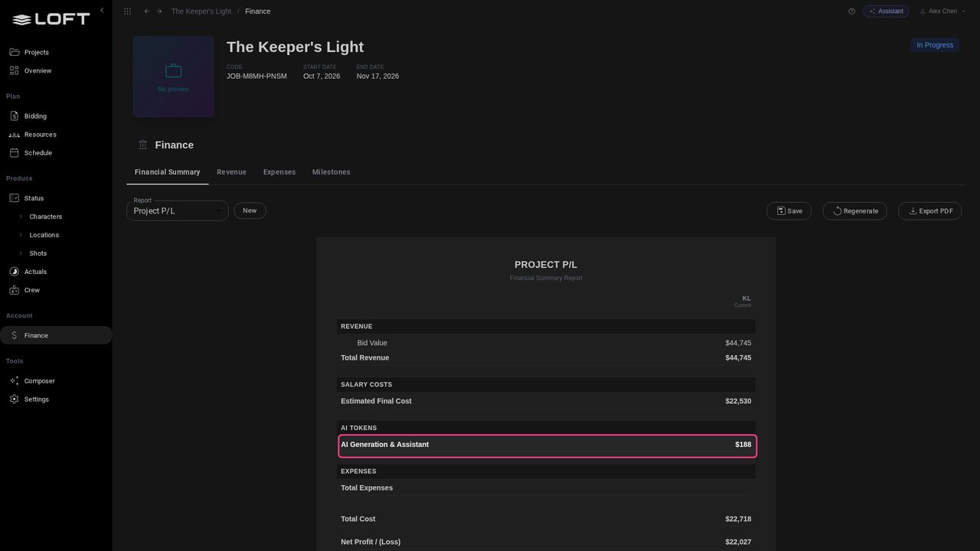Screen dimensions: 980x551
Task: Collapse the sidebar with the chevron
Action: 102,11
